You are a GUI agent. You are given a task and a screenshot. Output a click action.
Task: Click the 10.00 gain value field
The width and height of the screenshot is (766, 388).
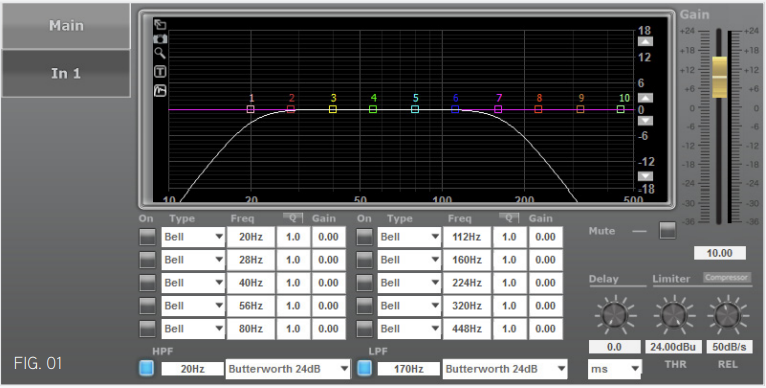click(720, 253)
